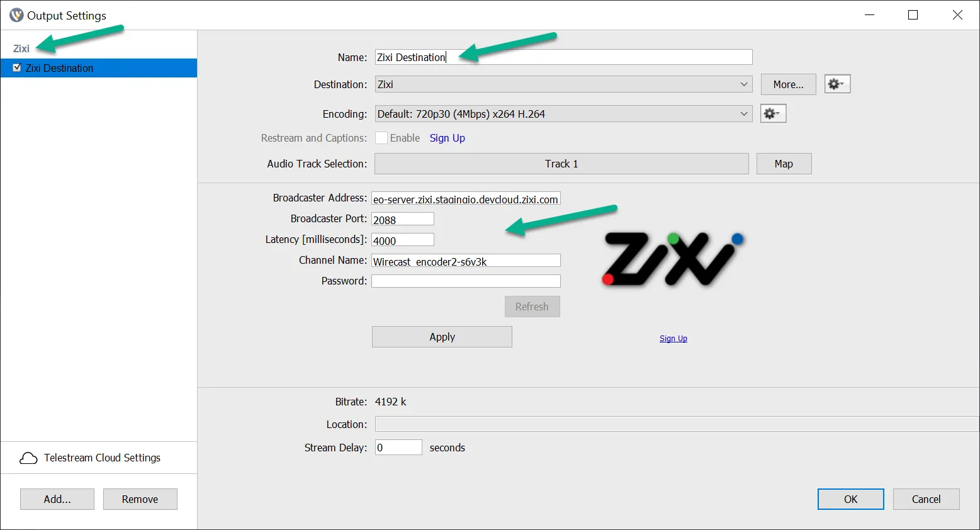Expand the Encoding preset dropdown
The width and height of the screenshot is (980, 530).
pyautogui.click(x=563, y=114)
